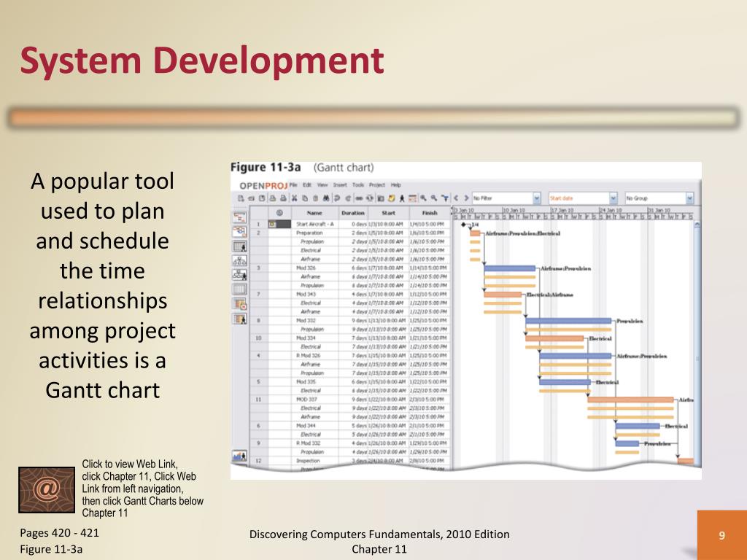Click the Zoom In magnifier icon
Screen dimensions: 747x560
424,198
